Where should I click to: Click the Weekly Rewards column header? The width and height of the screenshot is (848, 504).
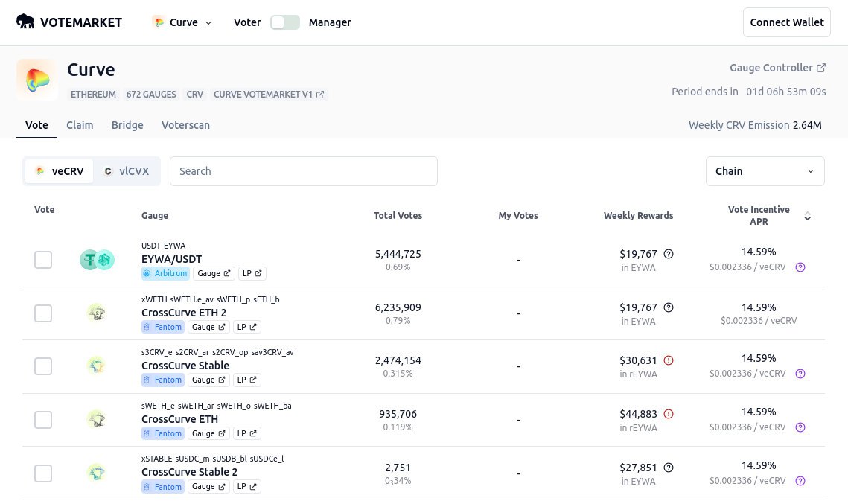point(638,215)
